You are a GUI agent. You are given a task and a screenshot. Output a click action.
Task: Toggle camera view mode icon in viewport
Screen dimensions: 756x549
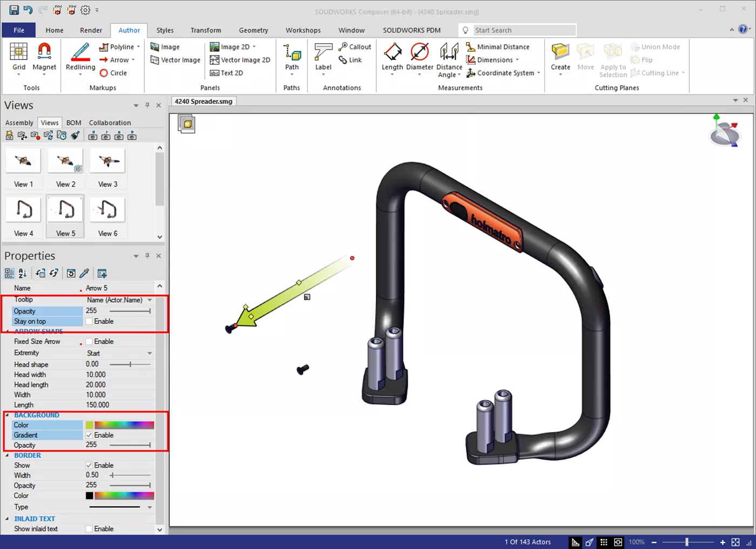pyautogui.click(x=187, y=124)
